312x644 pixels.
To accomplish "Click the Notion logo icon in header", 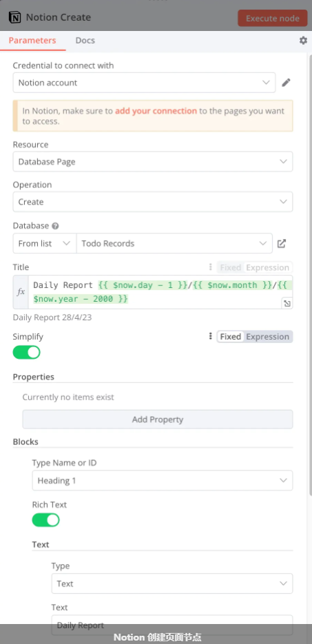I will pos(14,18).
